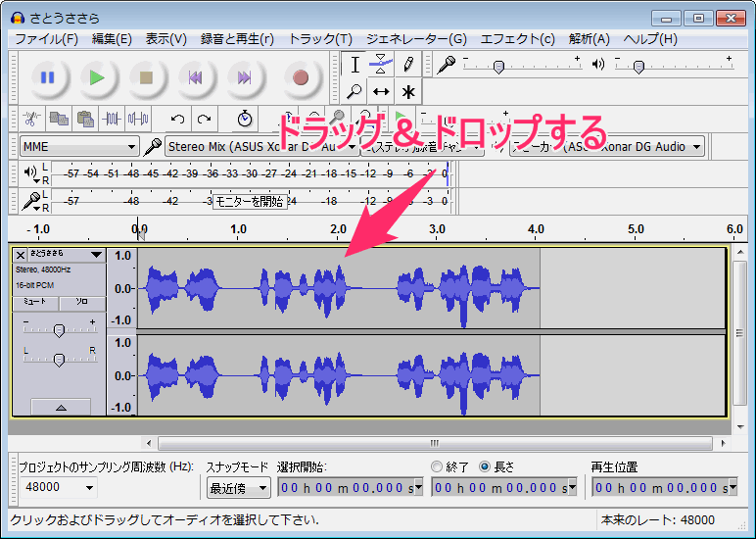Click the Undo arrow icon
756x539 pixels.
point(177,119)
